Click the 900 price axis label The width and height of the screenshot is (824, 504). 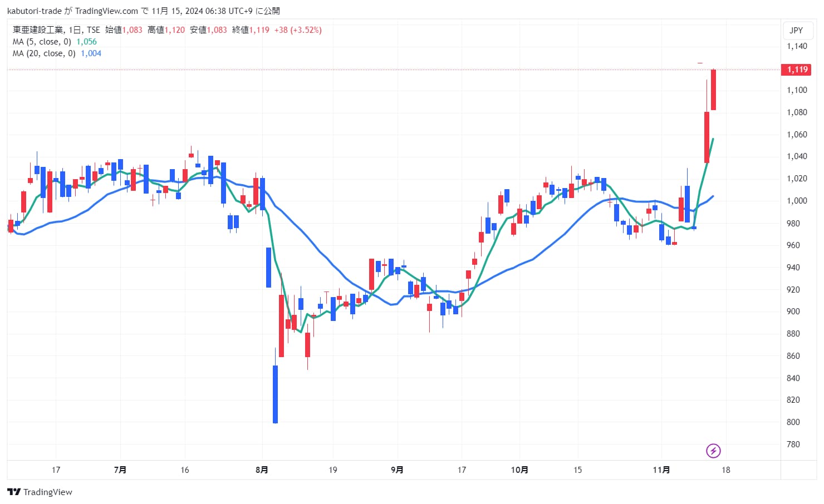(793, 312)
